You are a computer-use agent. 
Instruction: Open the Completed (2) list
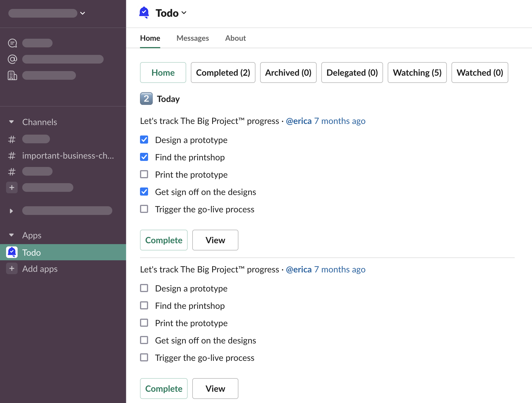click(x=223, y=73)
